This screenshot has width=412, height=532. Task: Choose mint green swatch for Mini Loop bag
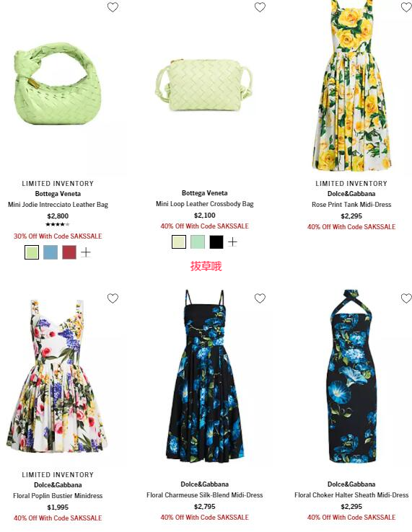tap(198, 242)
